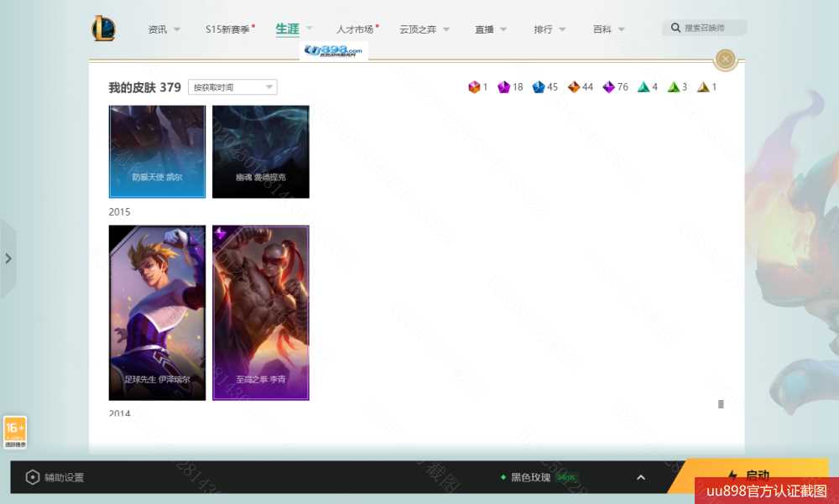Click the gold triangle gem icon (1)
The width and height of the screenshot is (839, 504).
coord(703,86)
